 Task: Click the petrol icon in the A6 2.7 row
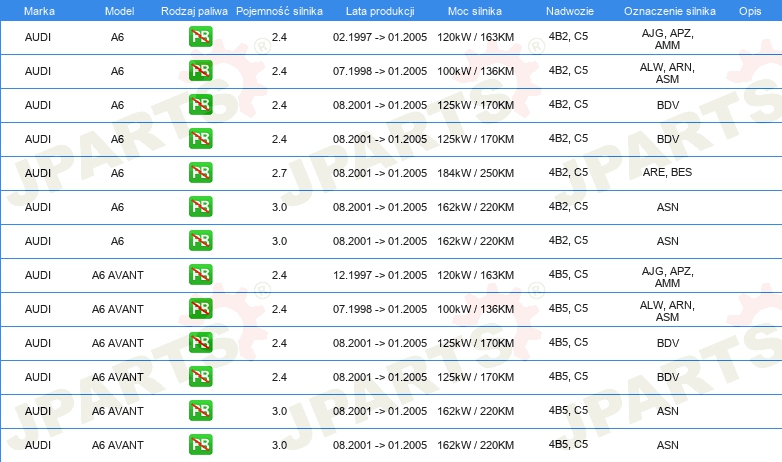coord(200,173)
